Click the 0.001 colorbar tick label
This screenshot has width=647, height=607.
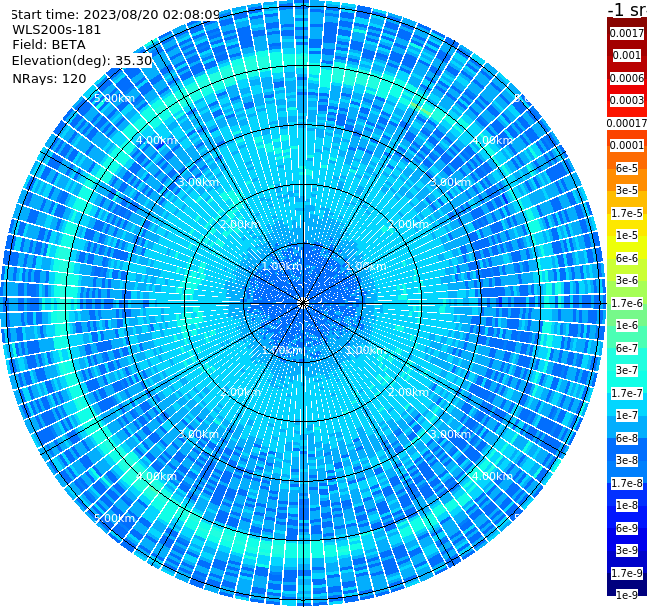627,56
